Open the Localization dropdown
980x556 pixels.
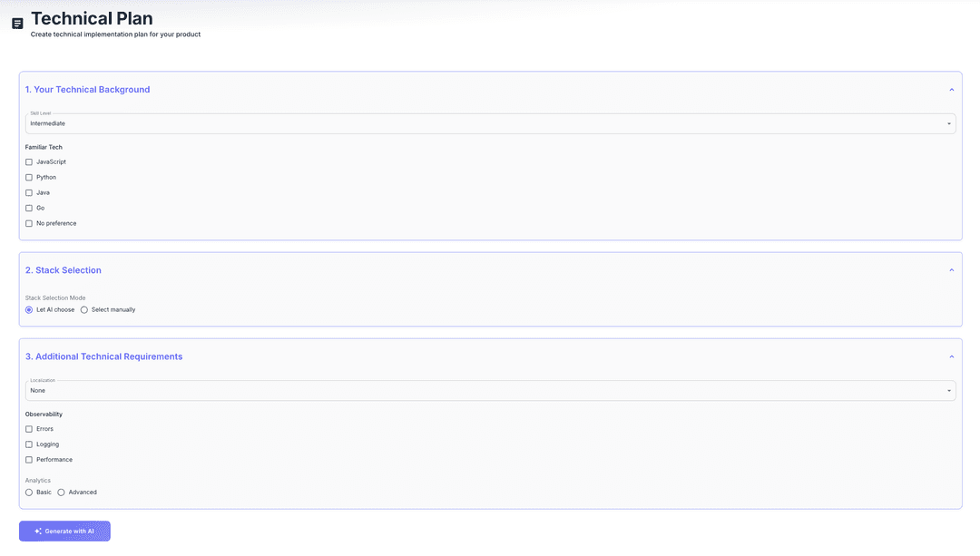(x=490, y=390)
